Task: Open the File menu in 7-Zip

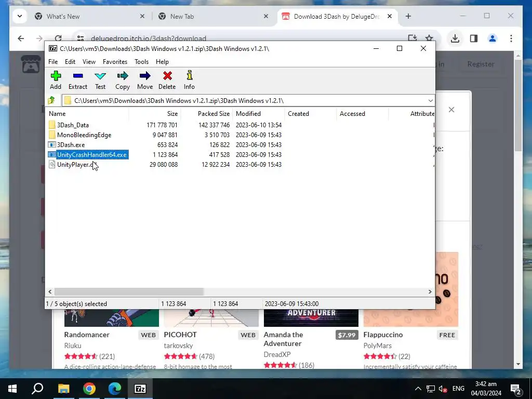Action: point(53,62)
